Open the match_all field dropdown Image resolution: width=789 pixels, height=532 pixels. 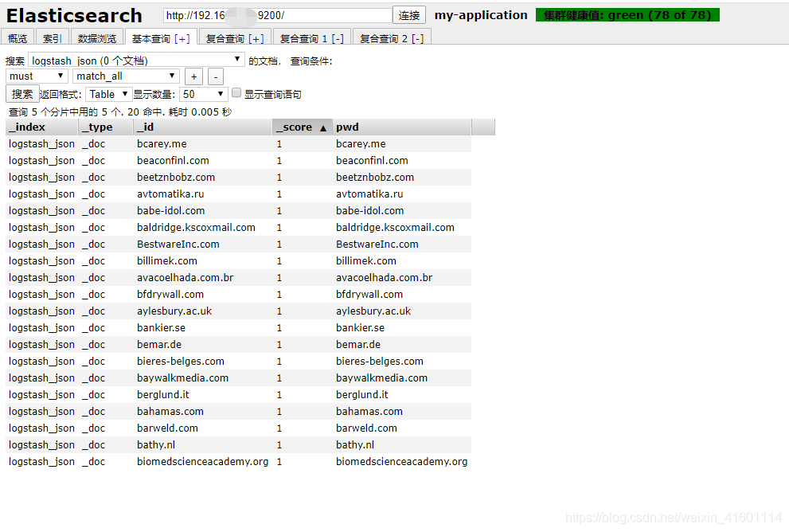point(127,76)
